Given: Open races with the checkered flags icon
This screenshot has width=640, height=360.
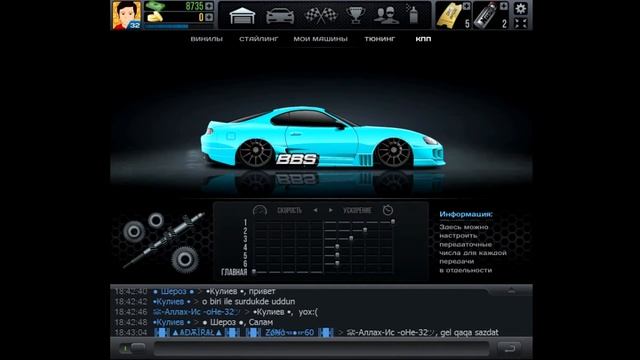Looking at the screenshot, I should click(x=321, y=16).
